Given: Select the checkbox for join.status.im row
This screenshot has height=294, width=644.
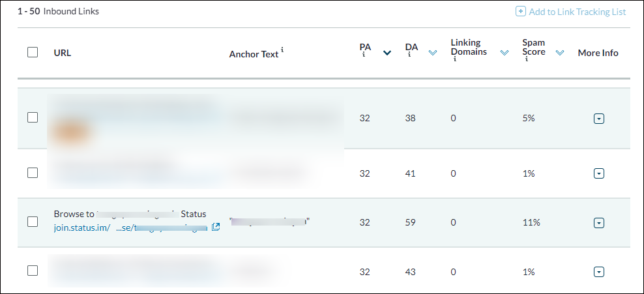Looking at the screenshot, I should (x=33, y=222).
